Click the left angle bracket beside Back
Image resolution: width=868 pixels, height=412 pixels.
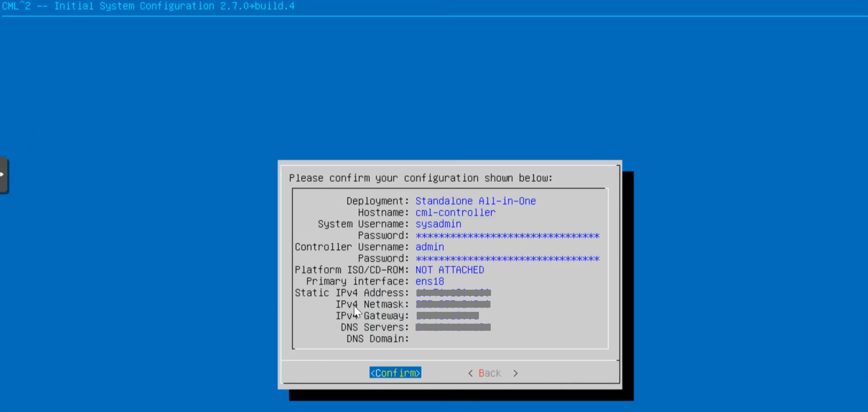click(470, 373)
